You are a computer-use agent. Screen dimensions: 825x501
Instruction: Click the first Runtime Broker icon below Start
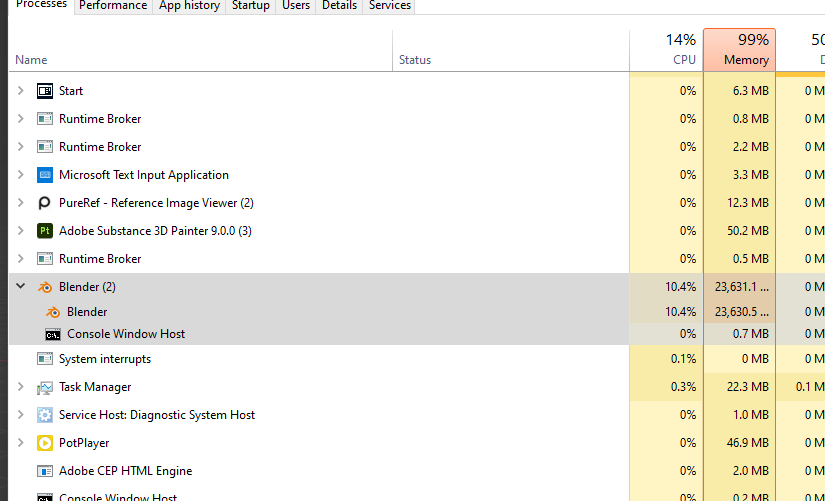(x=45, y=119)
